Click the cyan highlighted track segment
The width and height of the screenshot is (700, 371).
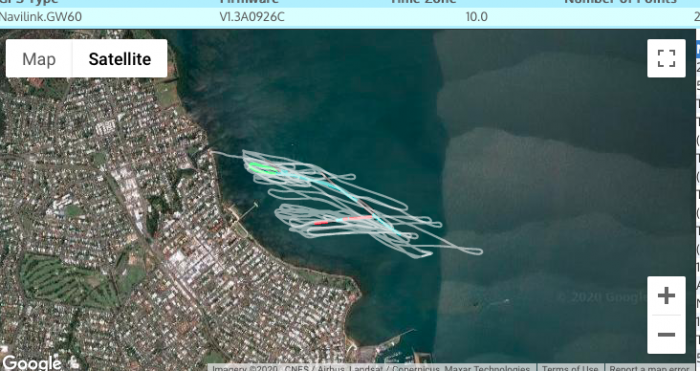339,192
